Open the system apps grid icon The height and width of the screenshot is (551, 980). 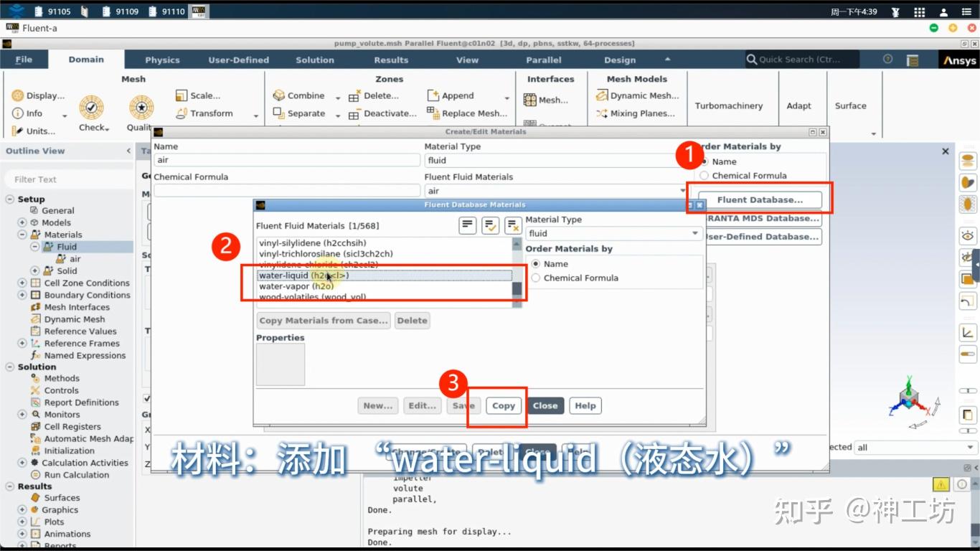click(919, 11)
